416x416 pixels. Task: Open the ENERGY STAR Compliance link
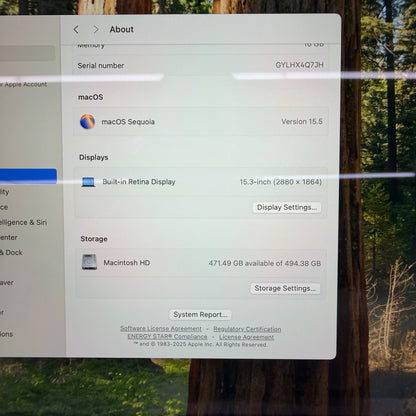coord(167,337)
